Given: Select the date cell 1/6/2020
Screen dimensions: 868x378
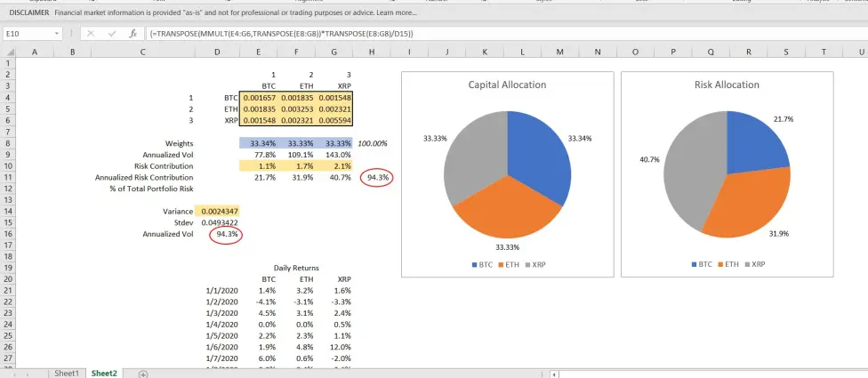Looking at the screenshot, I should pos(217,347).
